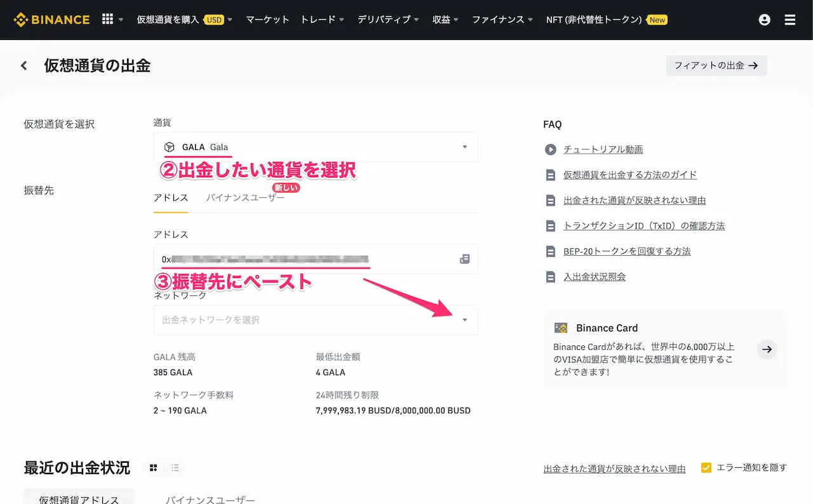Viewport: 813px width, 504px height.
Task: Go back with the left chevron
Action: tap(24, 65)
